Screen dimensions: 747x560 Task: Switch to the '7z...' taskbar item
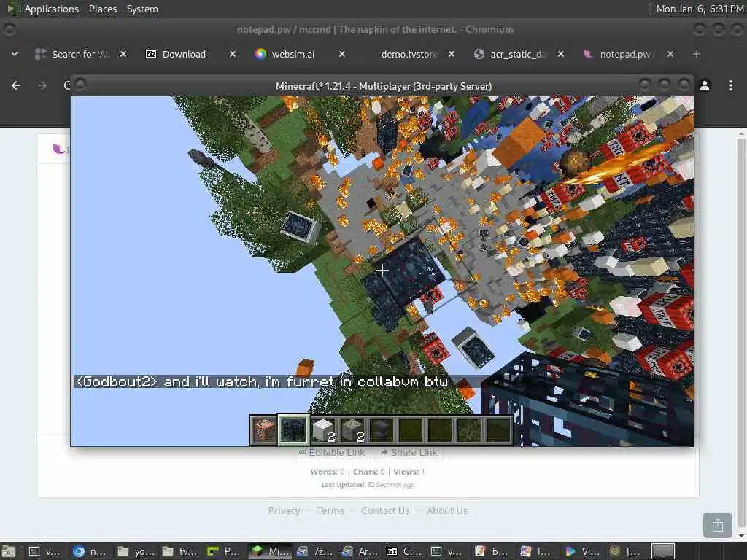pos(314,551)
